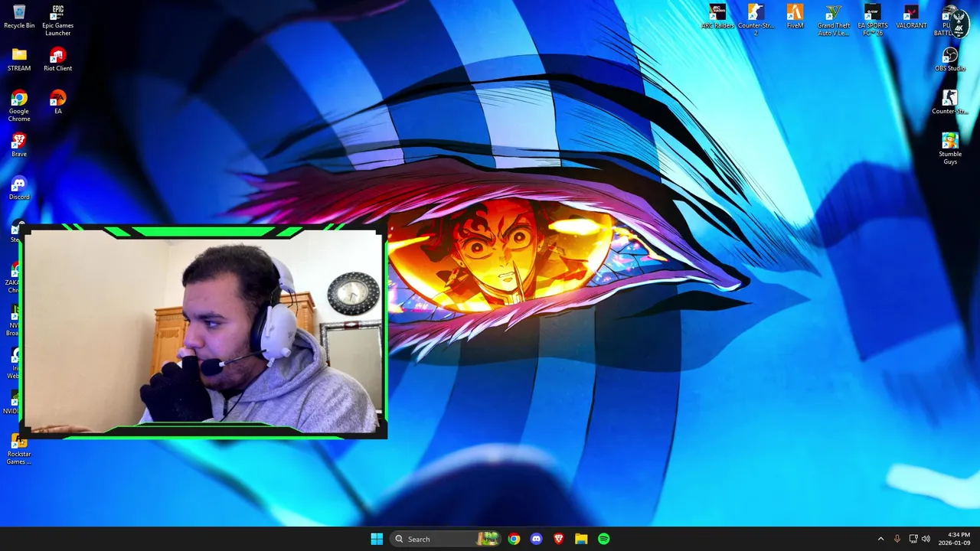
Task: Select the VALORANT desktop shortcut
Action: click(911, 17)
